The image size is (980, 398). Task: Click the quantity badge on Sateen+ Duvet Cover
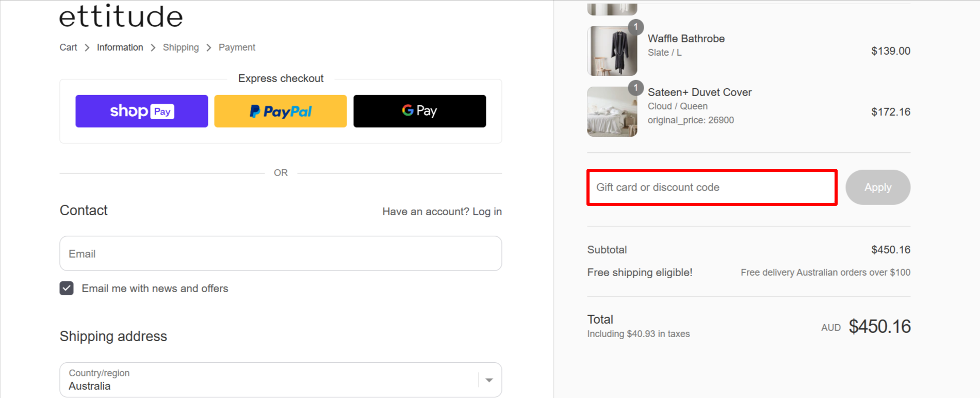(x=636, y=88)
